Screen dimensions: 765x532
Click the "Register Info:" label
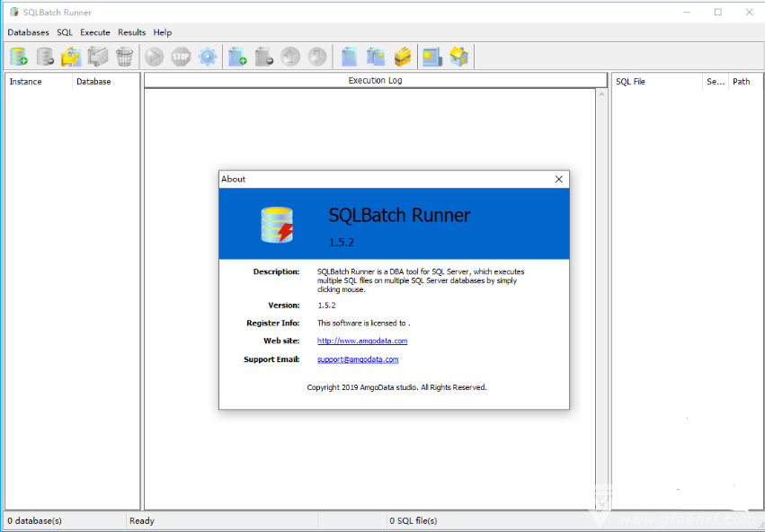(x=272, y=323)
